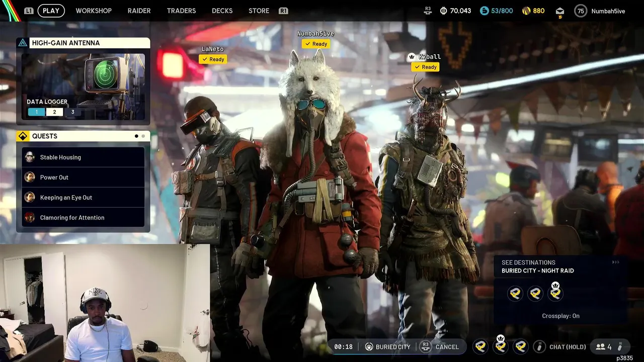Select the second Quests page dot
This screenshot has height=362, width=644.
[143, 136]
